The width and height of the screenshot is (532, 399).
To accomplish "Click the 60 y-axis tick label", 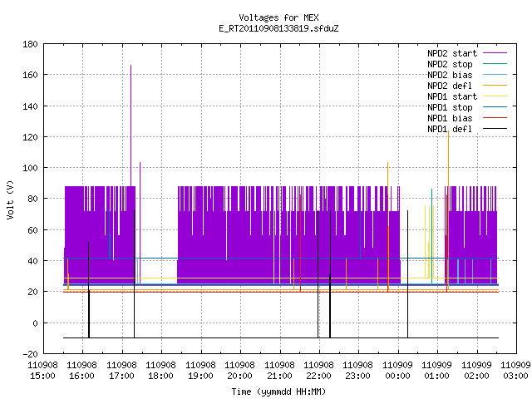I will tap(32, 230).
